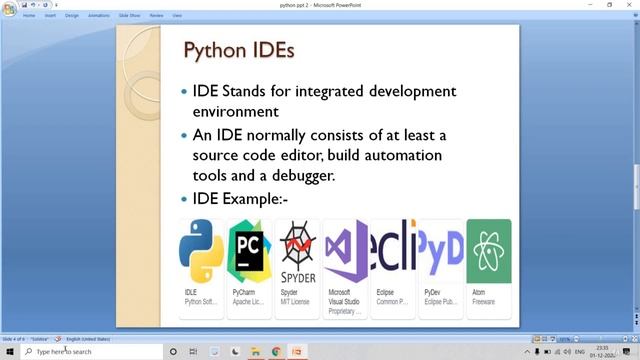Click the theme name in status bar
The height and width of the screenshot is (360, 640).
40,339
